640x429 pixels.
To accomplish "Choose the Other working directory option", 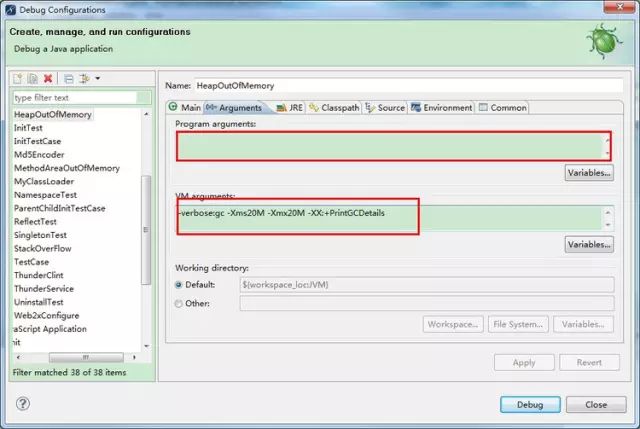I will 178,304.
